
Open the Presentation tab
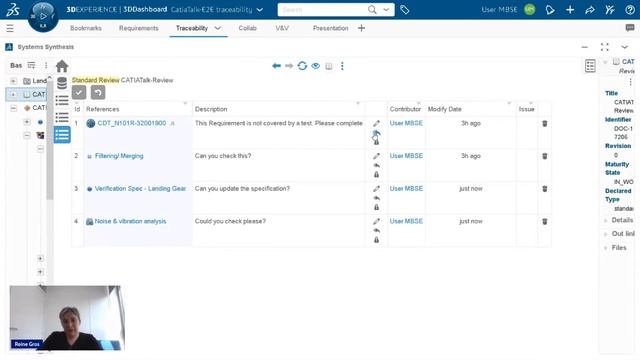coord(331,28)
